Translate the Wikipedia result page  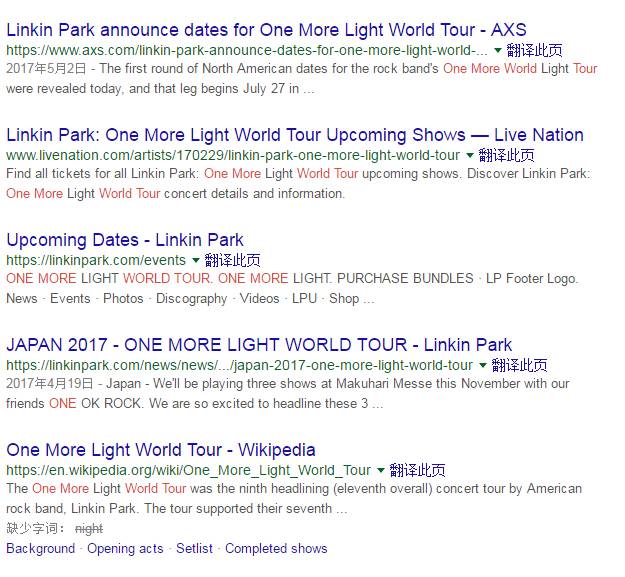pyautogui.click(x=417, y=470)
